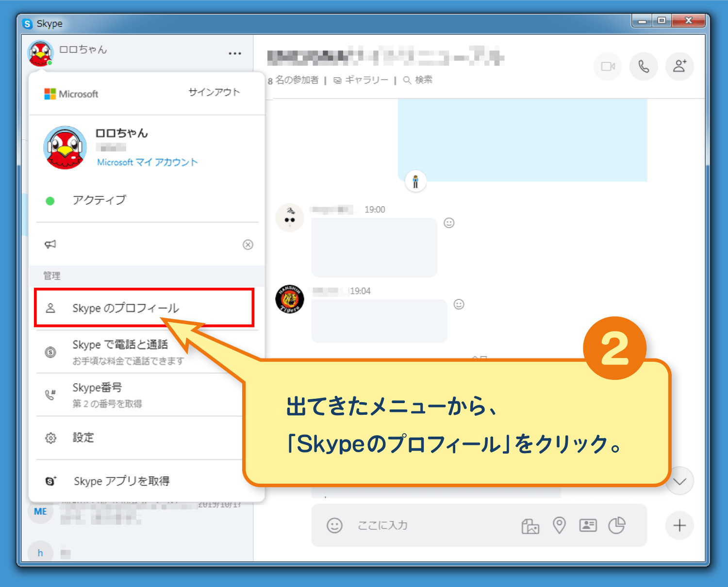
Task: Open 設定 from the menu
Action: (x=83, y=438)
